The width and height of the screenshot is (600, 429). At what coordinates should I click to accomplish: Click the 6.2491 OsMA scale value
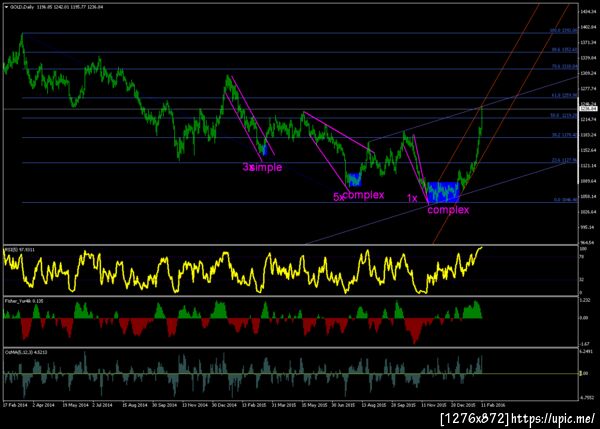(x=587, y=351)
